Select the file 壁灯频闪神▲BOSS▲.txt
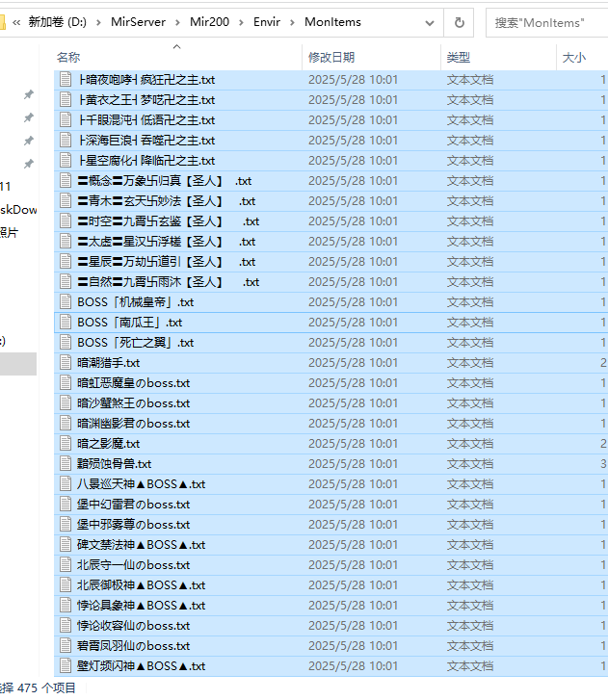The width and height of the screenshot is (608, 700). pyautogui.click(x=330, y=666)
